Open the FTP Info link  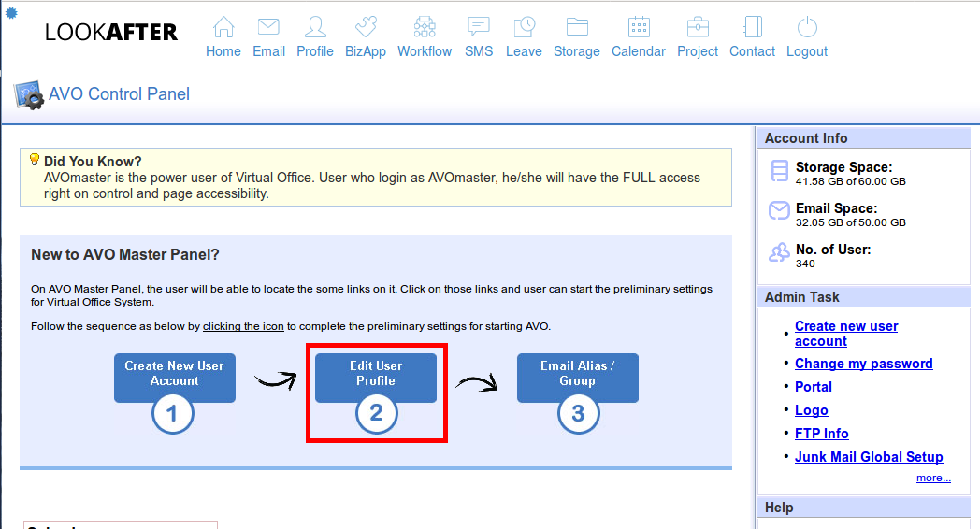tap(821, 434)
